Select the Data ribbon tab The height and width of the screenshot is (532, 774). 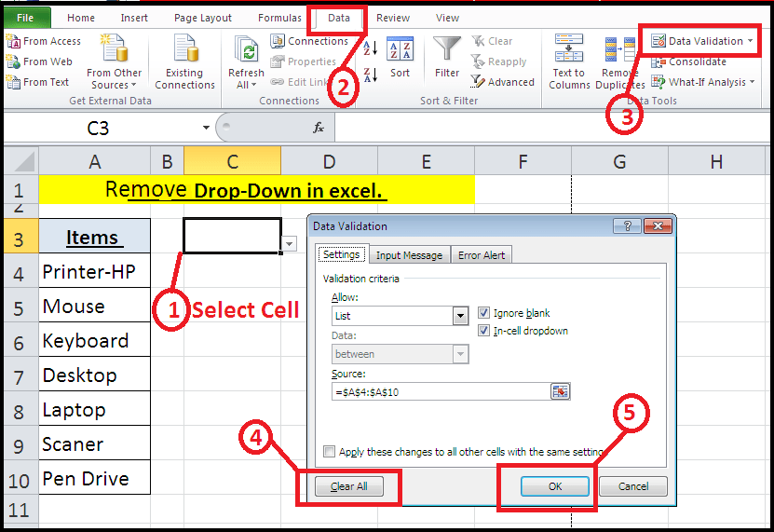pos(339,18)
